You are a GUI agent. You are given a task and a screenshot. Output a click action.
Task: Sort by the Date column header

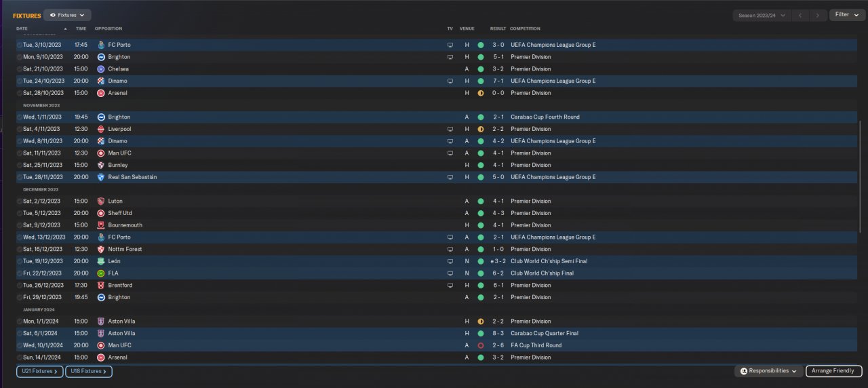coord(22,28)
